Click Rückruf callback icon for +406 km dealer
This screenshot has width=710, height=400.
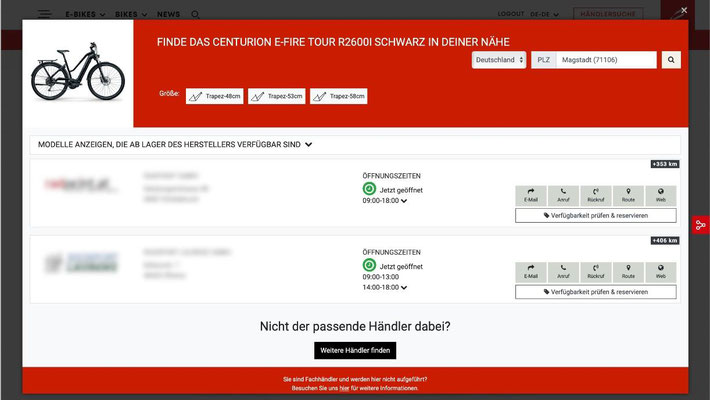coord(596,272)
